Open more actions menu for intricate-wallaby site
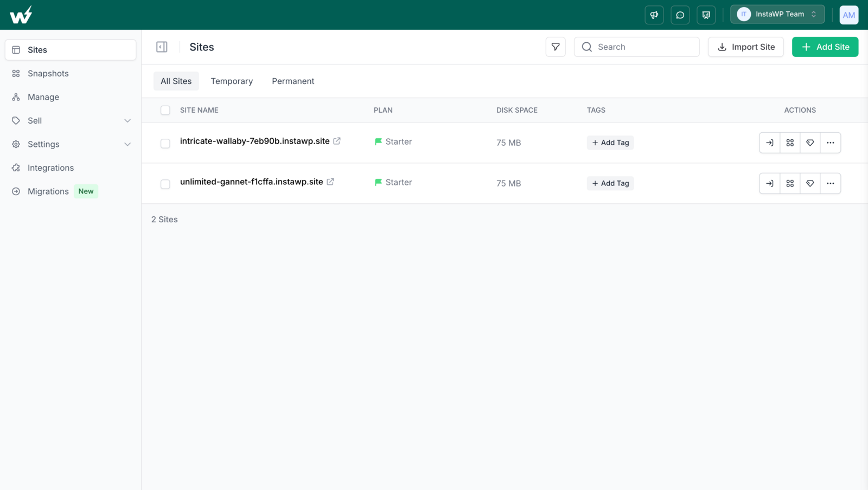Image resolution: width=868 pixels, height=490 pixels. coord(831,143)
